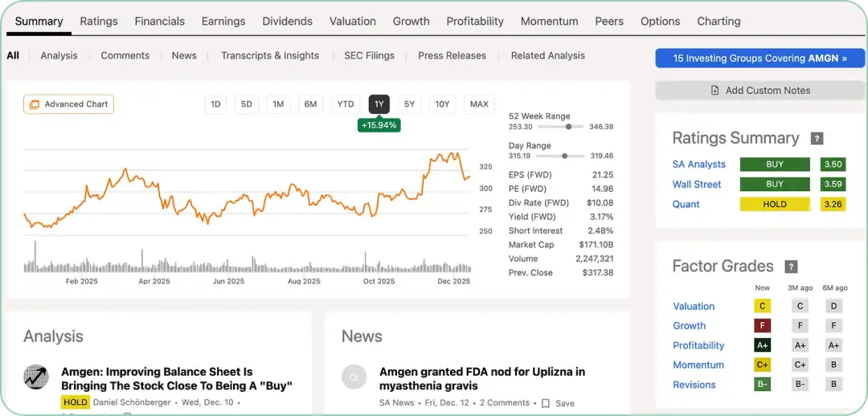Image resolution: width=868 pixels, height=416 pixels.
Task: Filter feed by Analysis
Action: (x=59, y=55)
